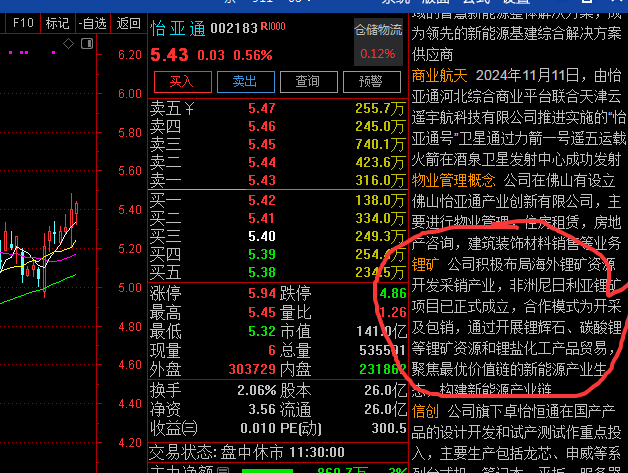The image size is (628, 473).
Task: Click the red 买入 buy button
Action: click(x=183, y=82)
